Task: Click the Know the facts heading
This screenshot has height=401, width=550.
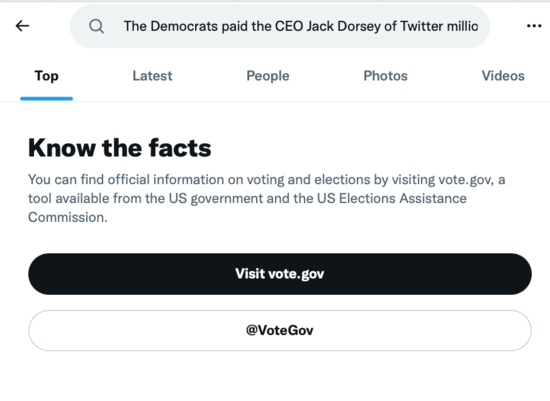Action: point(120,148)
